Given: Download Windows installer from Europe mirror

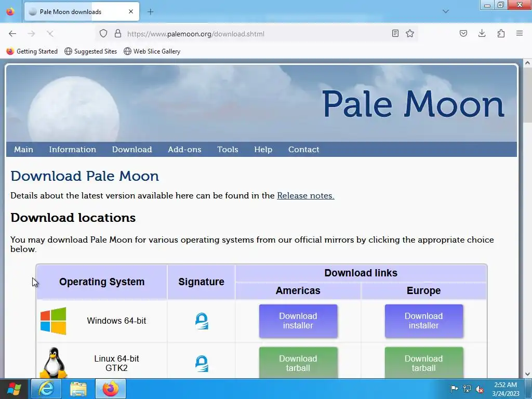Looking at the screenshot, I should (x=424, y=321).
